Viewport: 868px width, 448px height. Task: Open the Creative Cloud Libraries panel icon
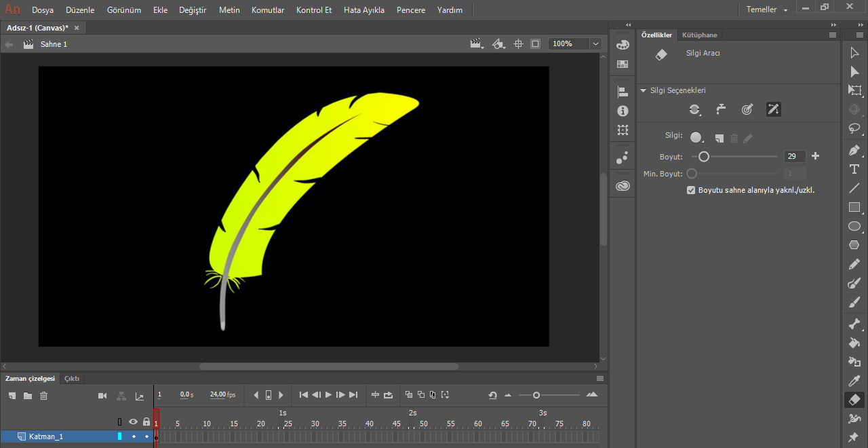click(x=623, y=186)
